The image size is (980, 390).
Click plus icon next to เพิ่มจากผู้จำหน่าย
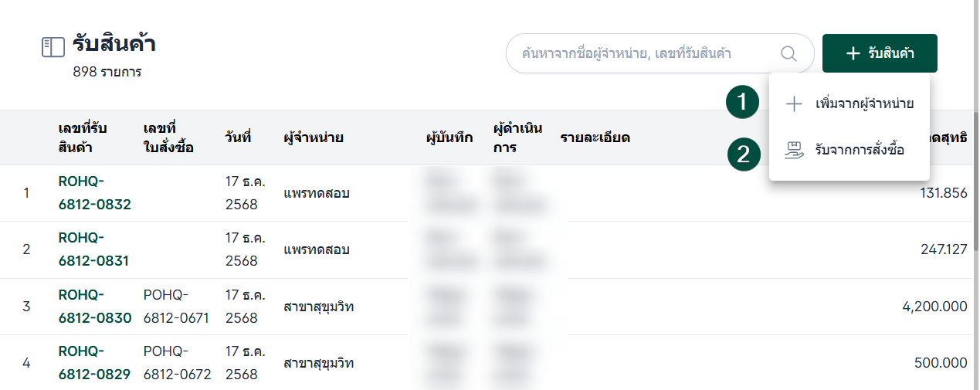794,104
